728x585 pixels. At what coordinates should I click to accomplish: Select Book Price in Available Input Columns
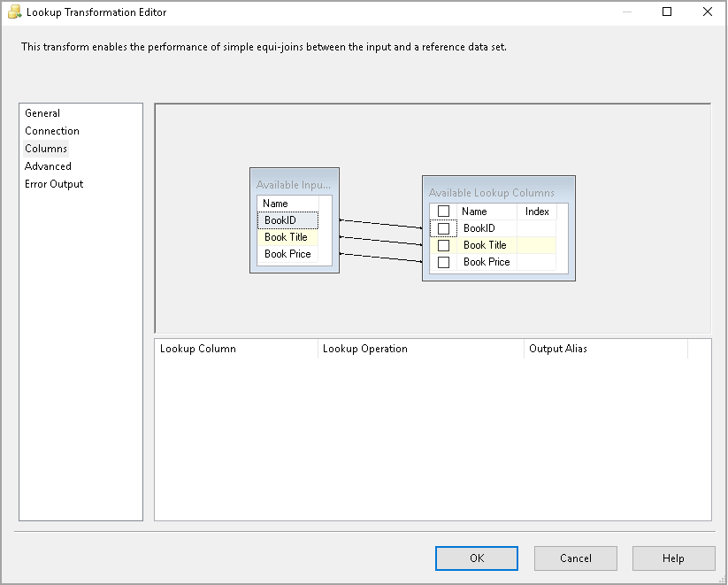287,254
